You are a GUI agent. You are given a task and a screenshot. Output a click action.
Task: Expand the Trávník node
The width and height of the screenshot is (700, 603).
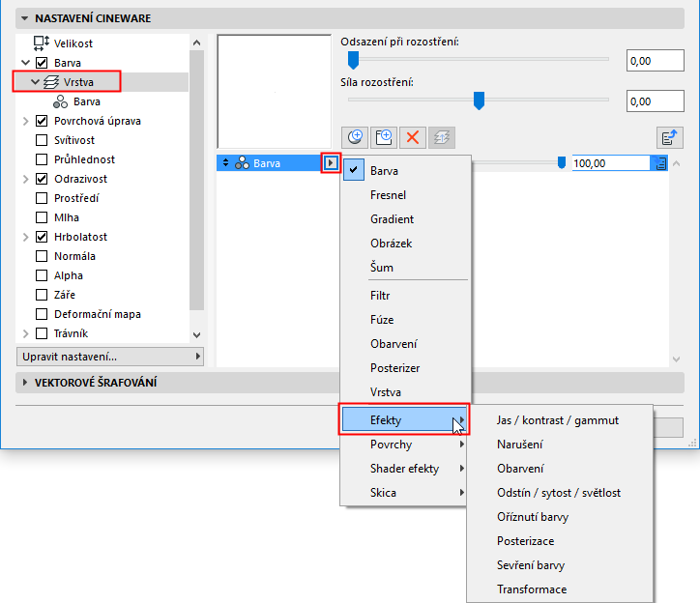(25, 333)
